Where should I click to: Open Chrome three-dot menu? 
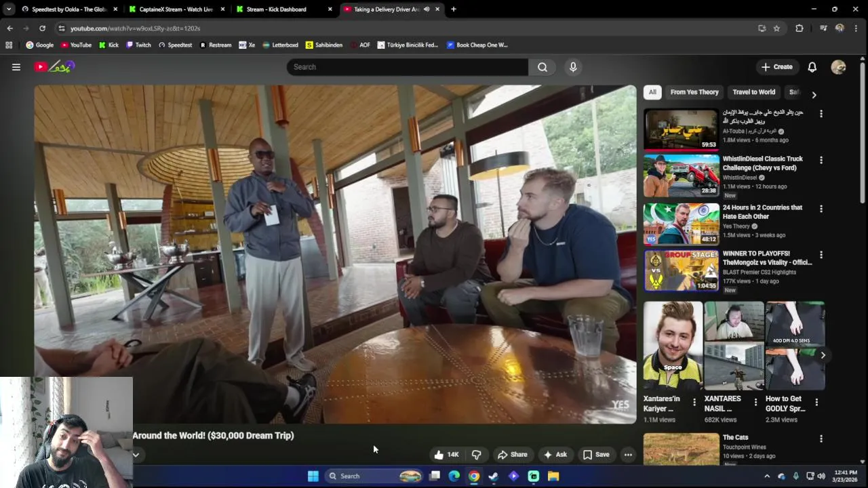tap(856, 28)
